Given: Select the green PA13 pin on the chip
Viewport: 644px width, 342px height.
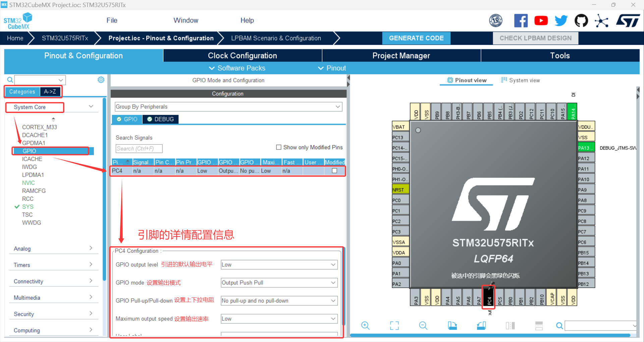Looking at the screenshot, I should click(586, 148).
